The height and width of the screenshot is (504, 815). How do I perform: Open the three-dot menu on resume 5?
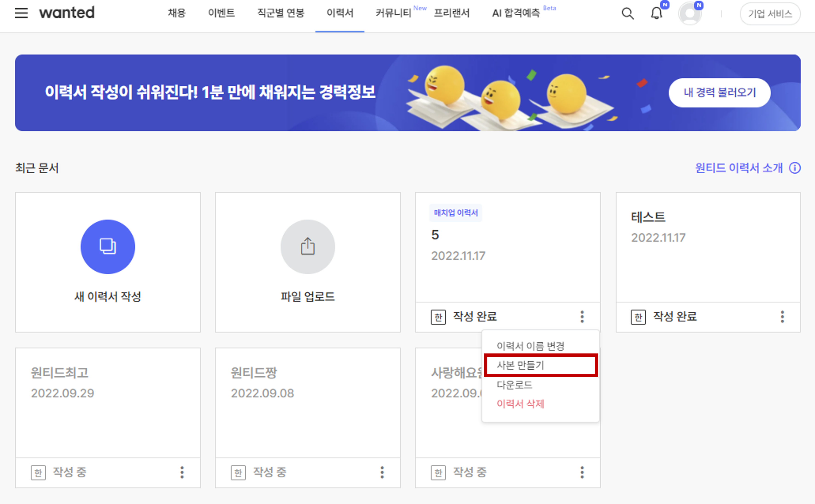582,317
